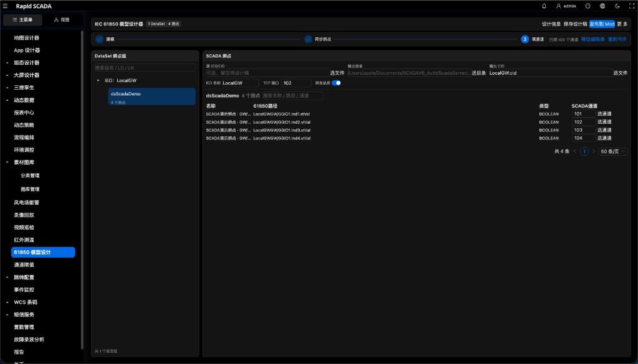Image resolution: width=638 pixels, height=364 pixels.
Task: Open the admin user account menu
Action: tap(566, 6)
